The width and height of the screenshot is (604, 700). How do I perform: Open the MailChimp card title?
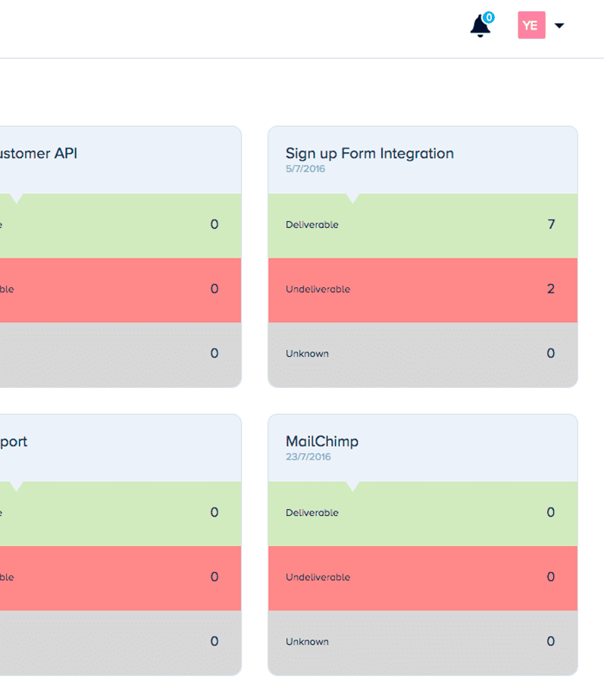coord(322,441)
